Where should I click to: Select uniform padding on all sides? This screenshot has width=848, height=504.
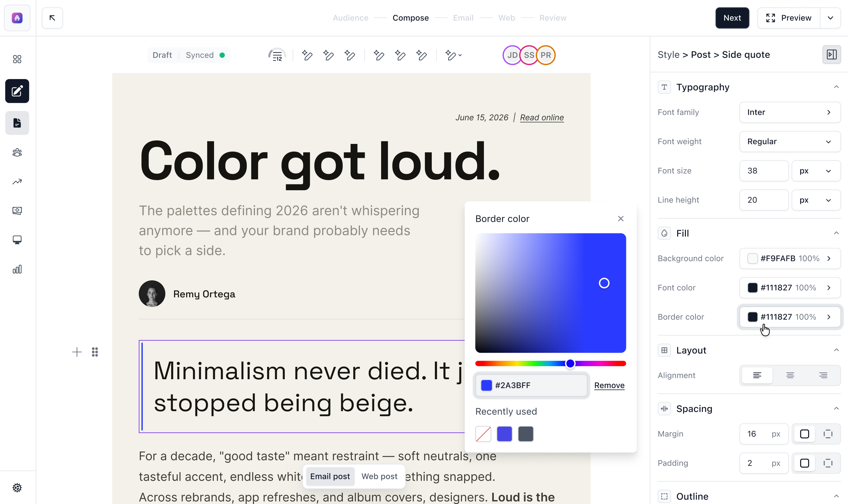click(x=804, y=463)
